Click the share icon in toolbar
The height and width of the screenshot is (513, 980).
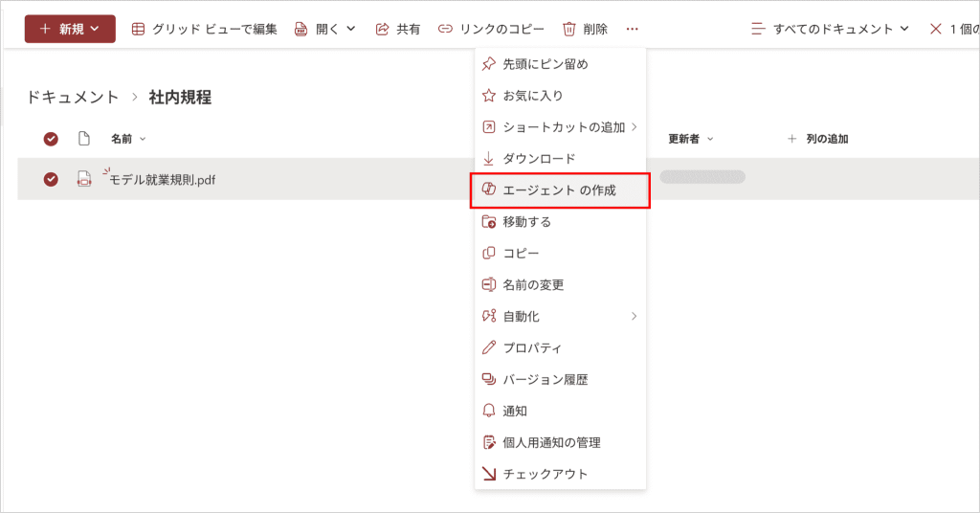pos(383,29)
